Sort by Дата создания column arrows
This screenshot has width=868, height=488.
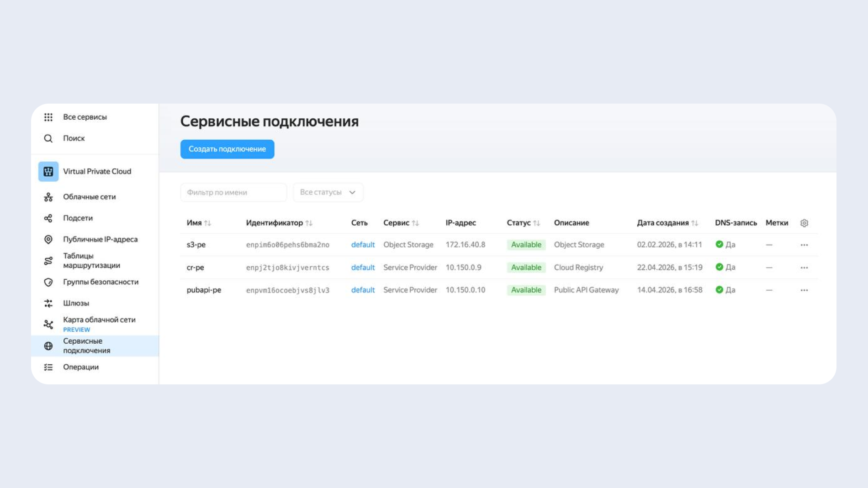pos(695,223)
